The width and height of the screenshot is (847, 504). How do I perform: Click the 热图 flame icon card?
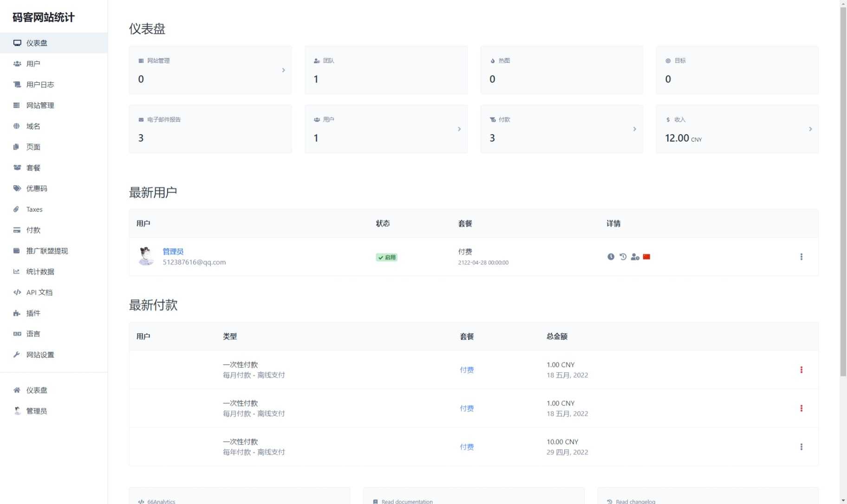click(x=493, y=61)
